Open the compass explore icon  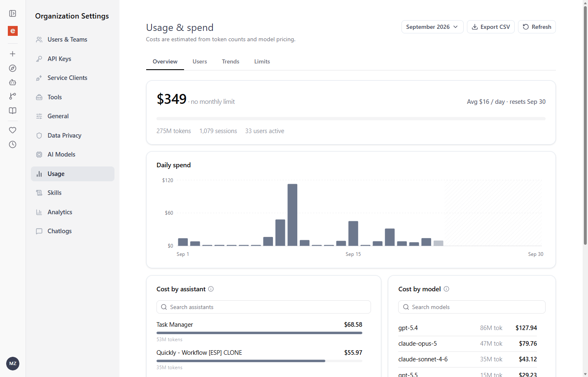[x=13, y=68]
